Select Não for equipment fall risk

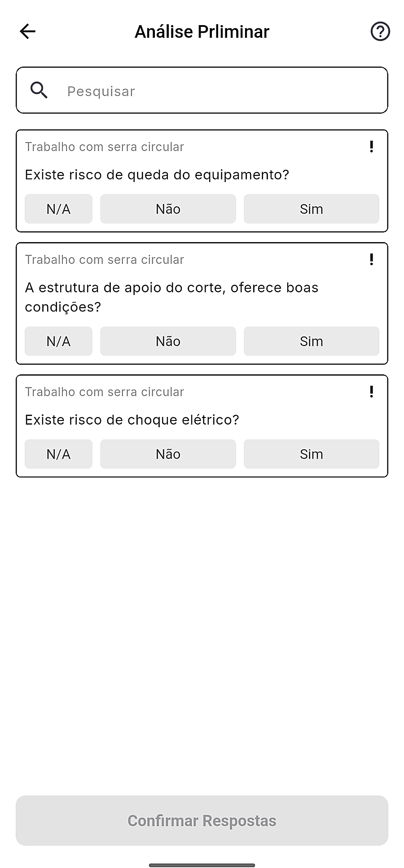[168, 209]
